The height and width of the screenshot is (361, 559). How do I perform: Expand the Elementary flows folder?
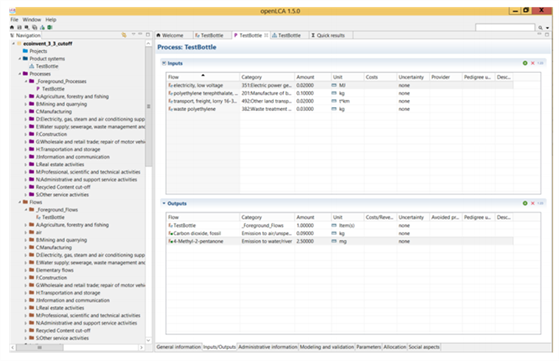pos(26,270)
